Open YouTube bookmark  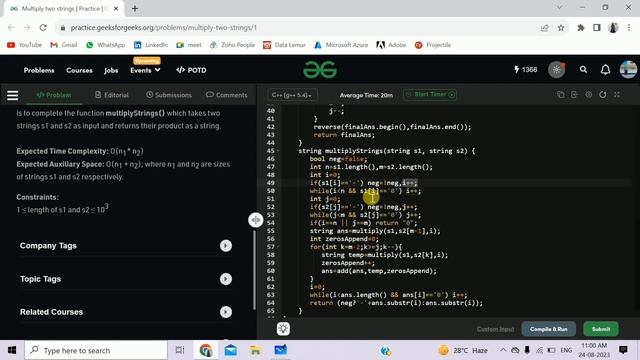pyautogui.click(x=24, y=45)
